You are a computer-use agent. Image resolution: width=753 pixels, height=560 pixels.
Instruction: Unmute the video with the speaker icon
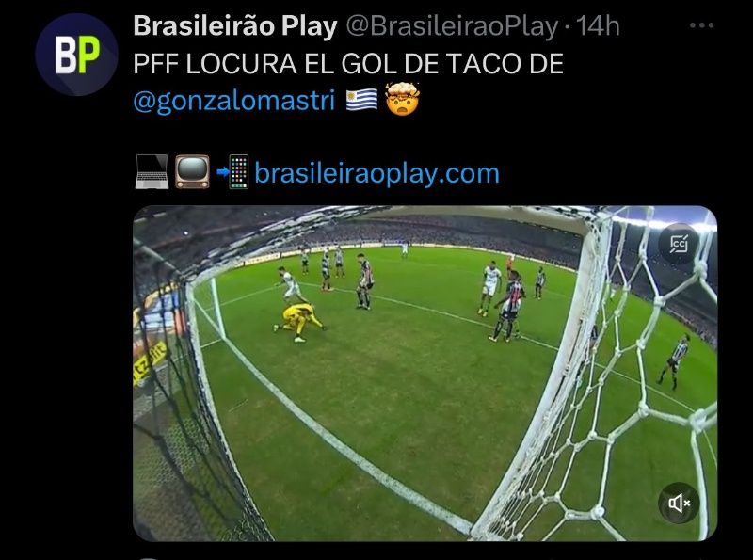click(x=679, y=503)
